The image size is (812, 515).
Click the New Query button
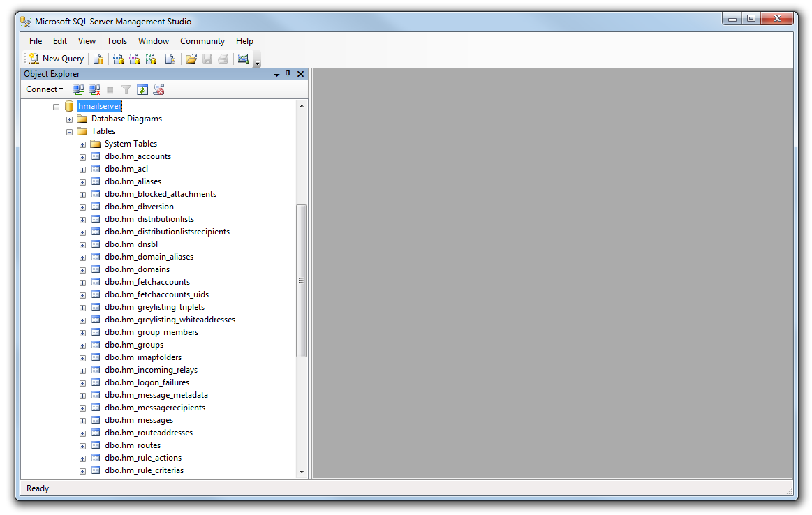[56, 59]
